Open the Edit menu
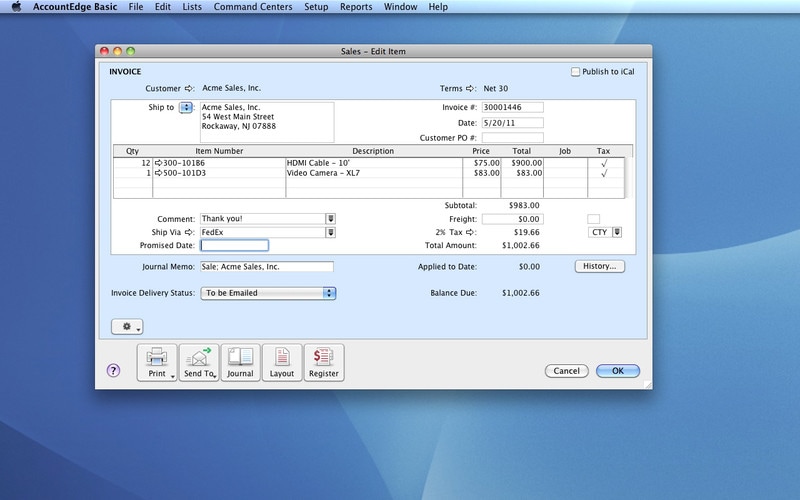Viewport: 800px width, 500px height. click(x=163, y=7)
